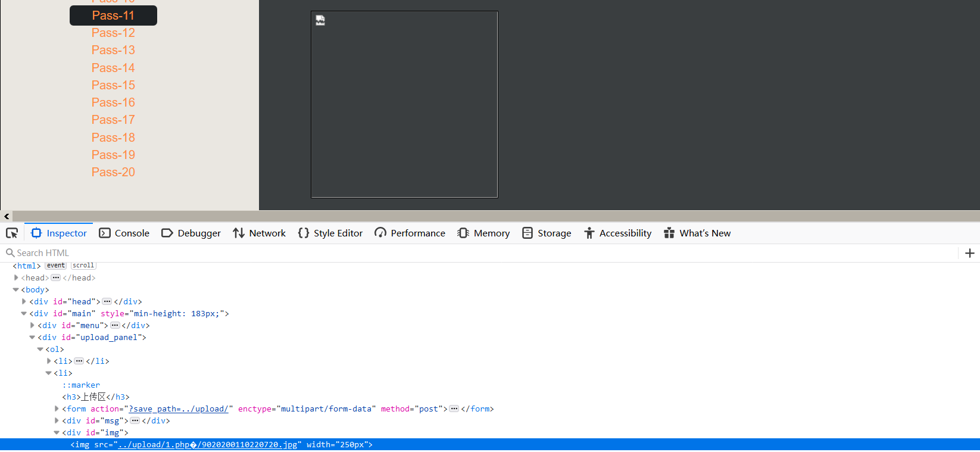980x452 pixels.
Task: Open the Pass-16 link
Action: pyautogui.click(x=113, y=102)
